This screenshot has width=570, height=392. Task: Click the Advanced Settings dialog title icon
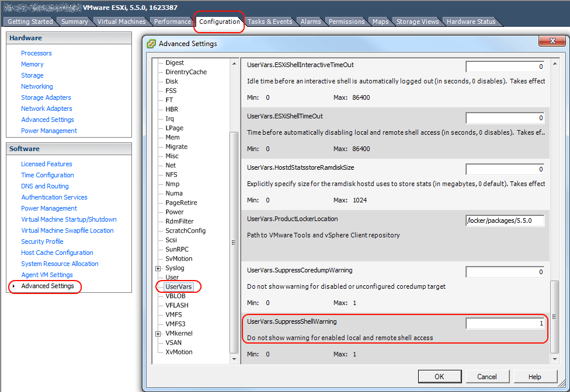[152, 44]
